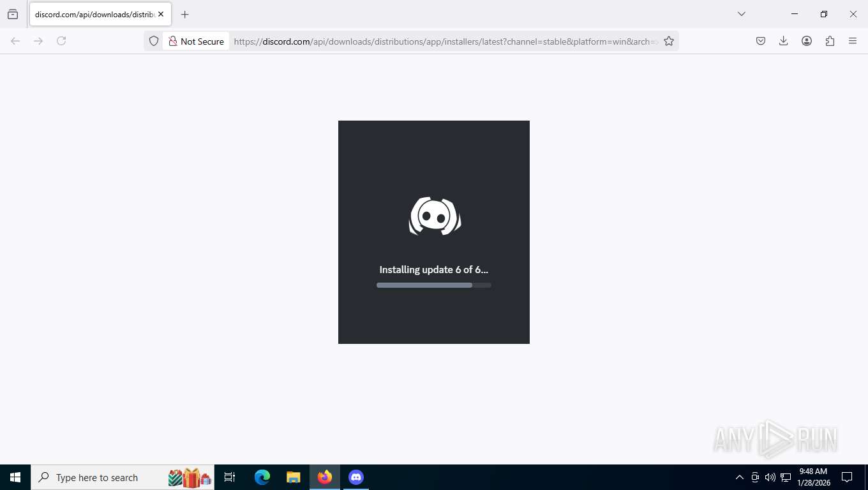Open the notification center icon
The width and height of the screenshot is (868, 490).
847,477
